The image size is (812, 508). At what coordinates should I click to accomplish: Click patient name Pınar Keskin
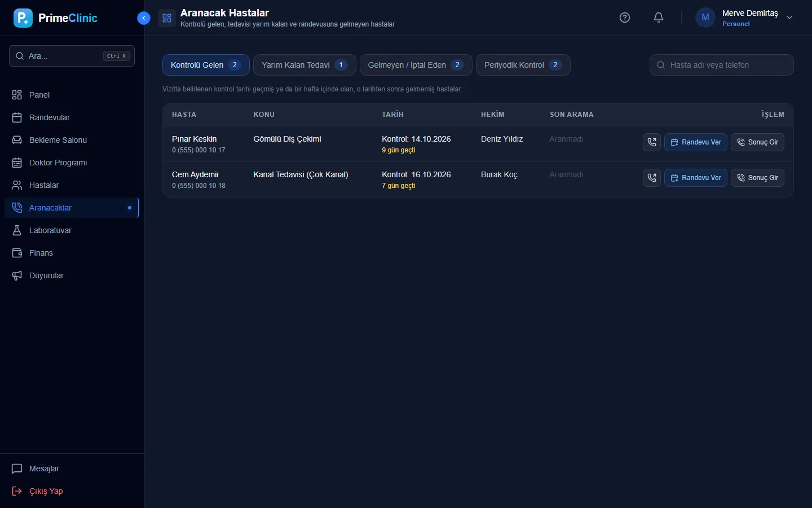[x=195, y=139]
